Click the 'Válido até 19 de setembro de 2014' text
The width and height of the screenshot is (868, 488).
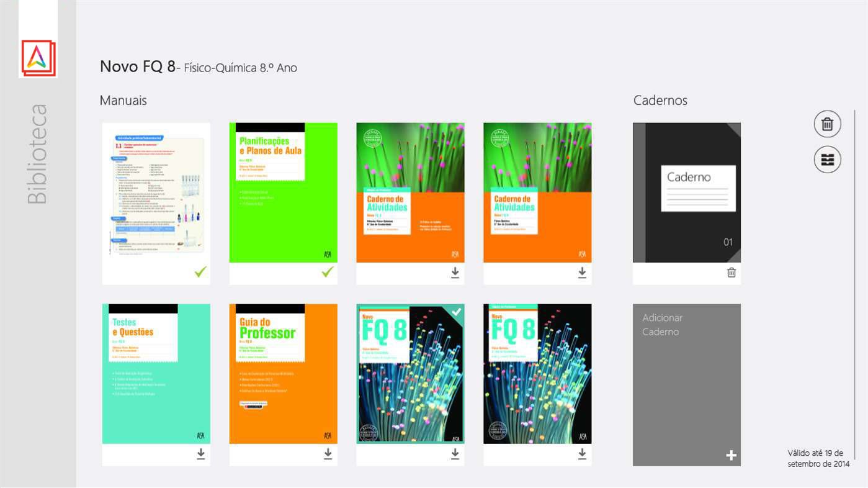(x=818, y=459)
